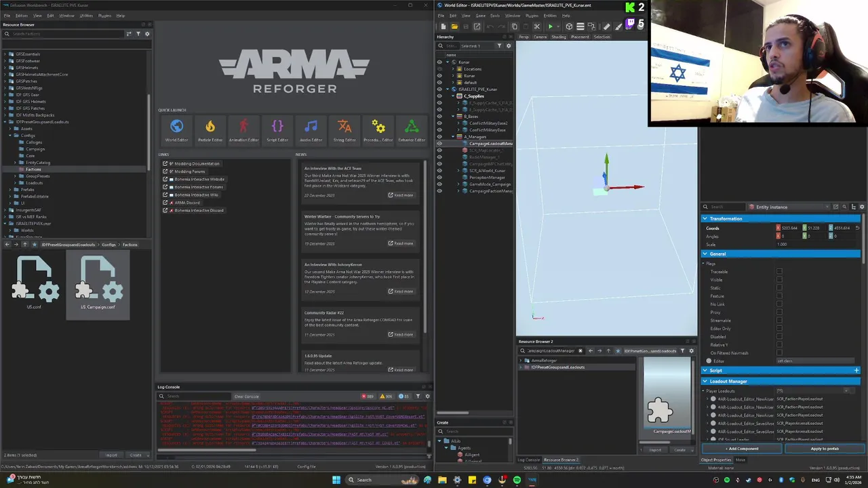
Task: Select the Factions folder in tree
Action: pyautogui.click(x=33, y=169)
